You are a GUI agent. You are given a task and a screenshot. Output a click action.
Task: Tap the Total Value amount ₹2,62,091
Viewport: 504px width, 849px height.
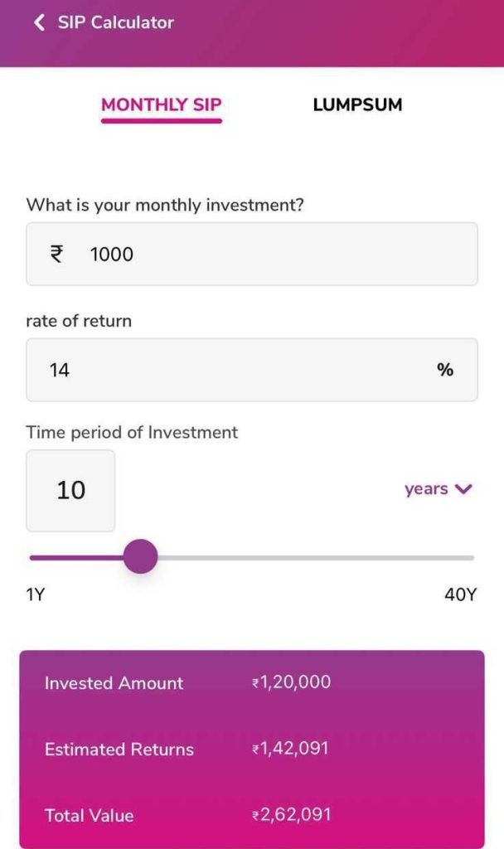(291, 815)
